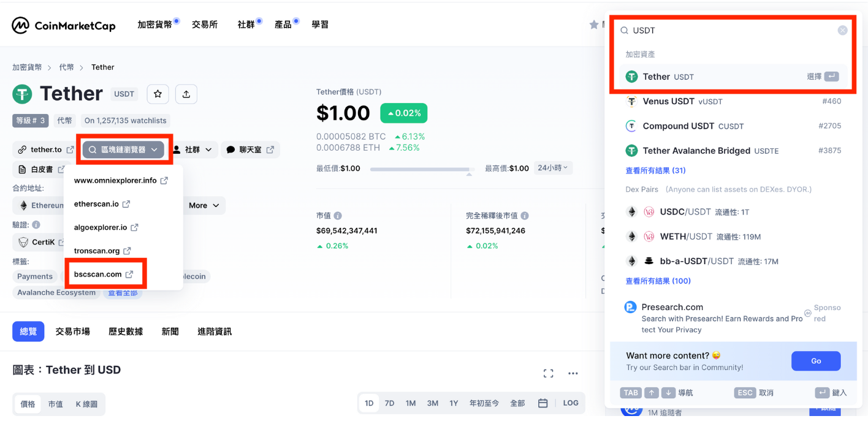Switch to the News (新聞) tab
The height and width of the screenshot is (424, 868).
click(170, 331)
